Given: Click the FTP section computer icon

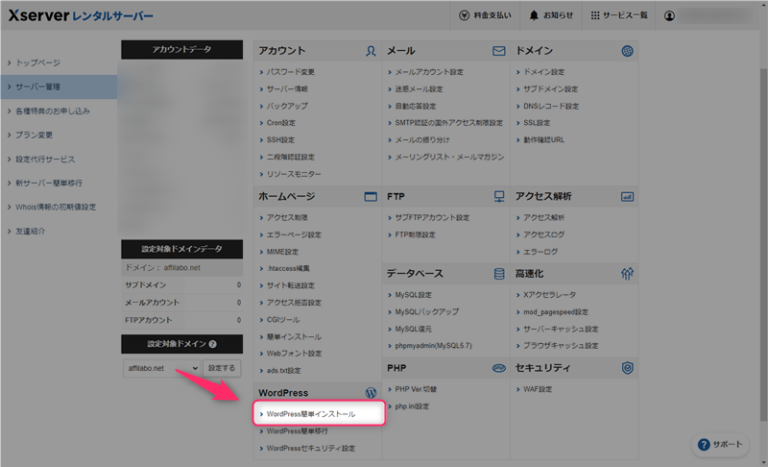Looking at the screenshot, I should pyautogui.click(x=498, y=197).
